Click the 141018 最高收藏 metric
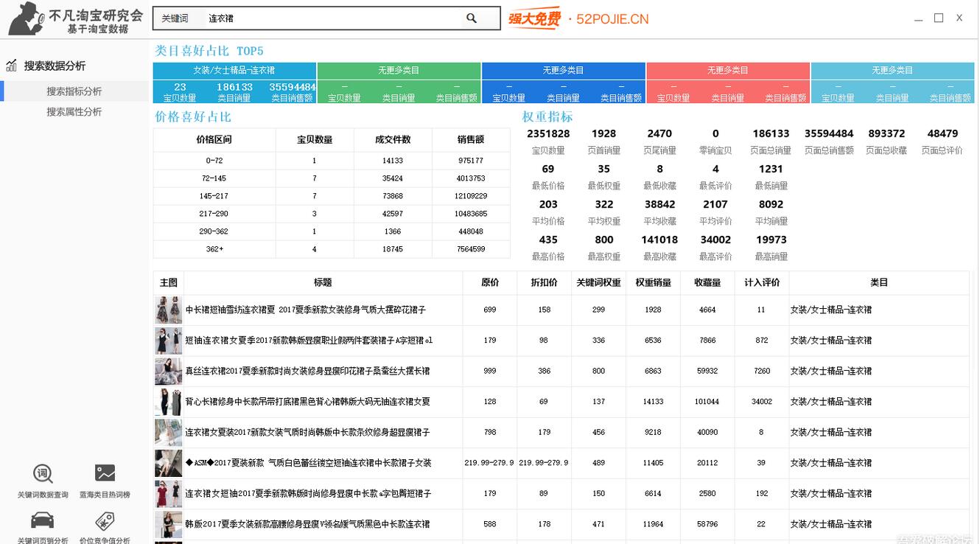 point(659,240)
